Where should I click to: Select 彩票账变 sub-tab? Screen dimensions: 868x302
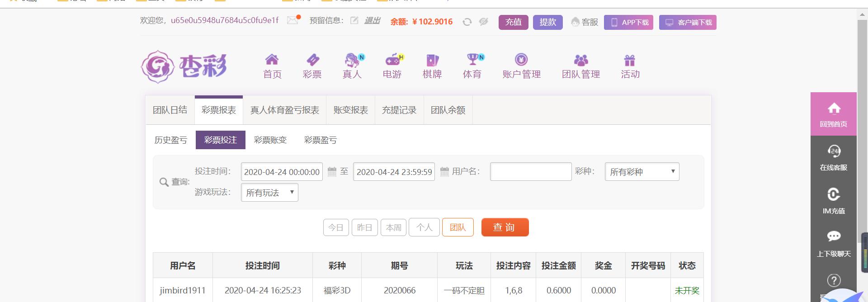270,140
